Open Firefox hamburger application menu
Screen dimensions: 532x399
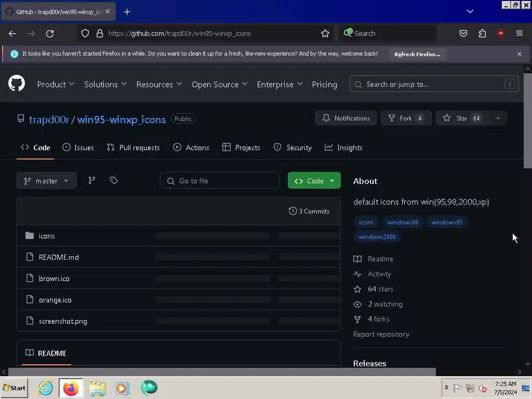pyautogui.click(x=519, y=33)
